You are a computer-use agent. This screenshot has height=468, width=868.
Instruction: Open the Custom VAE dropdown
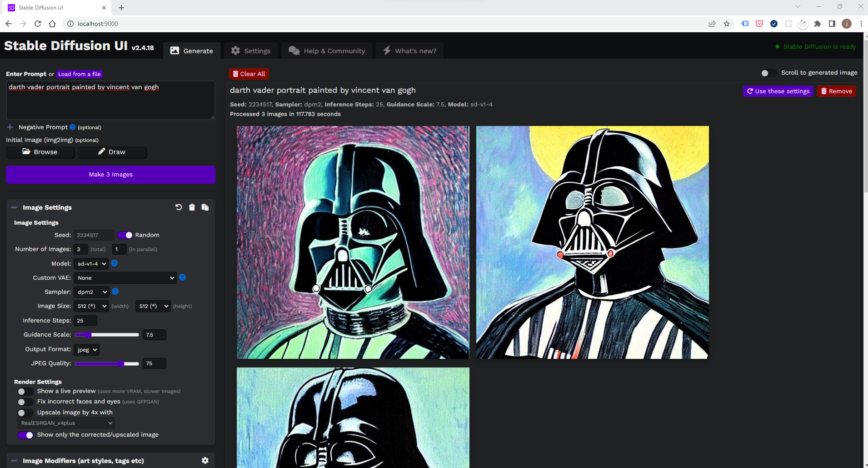[x=125, y=278]
